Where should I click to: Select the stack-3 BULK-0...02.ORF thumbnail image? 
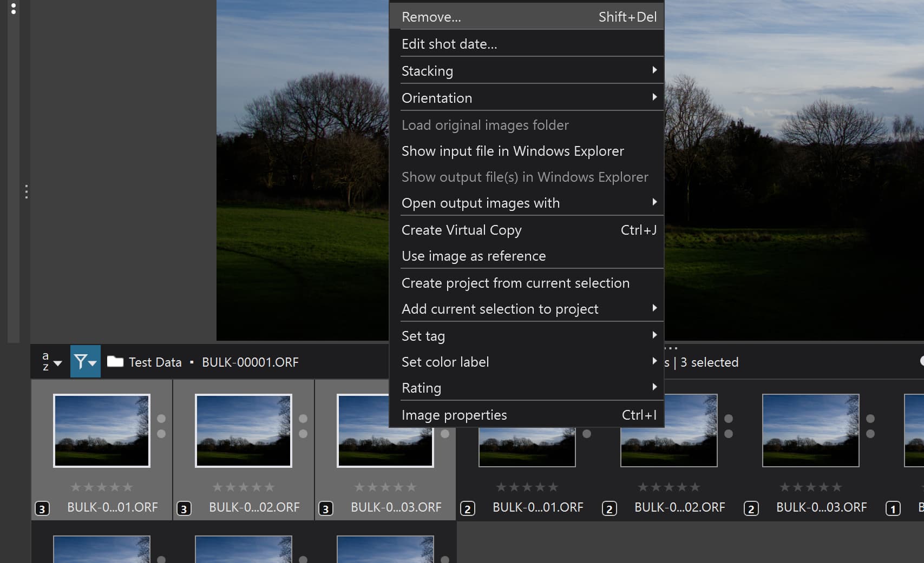pyautogui.click(x=244, y=430)
